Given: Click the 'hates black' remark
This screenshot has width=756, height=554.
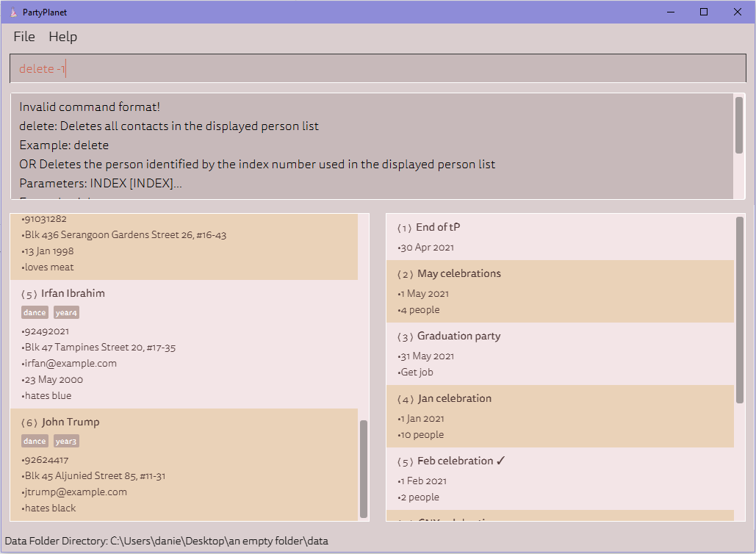Looking at the screenshot, I should coord(48,508).
